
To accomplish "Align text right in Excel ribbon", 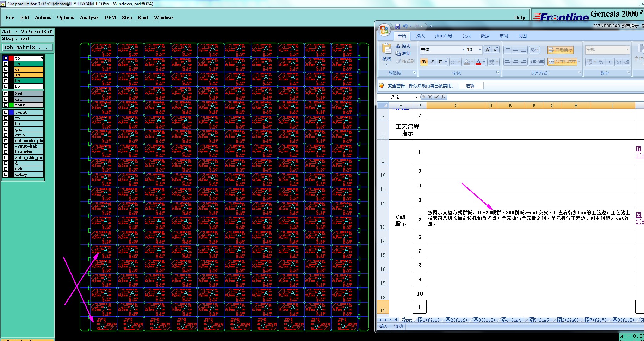I will 524,62.
